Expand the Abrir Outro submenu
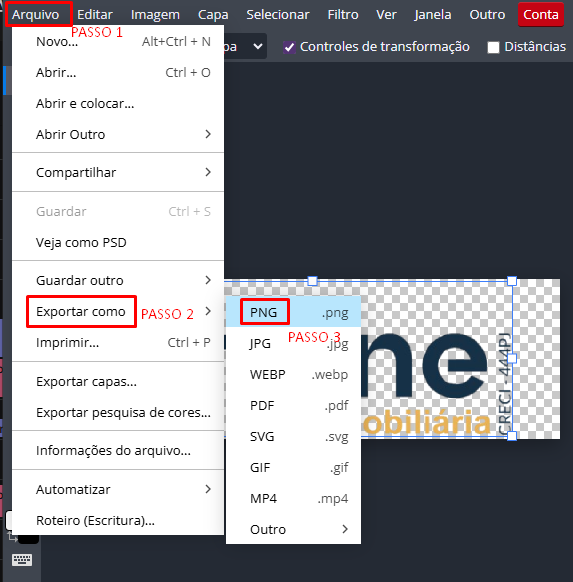The width and height of the screenshot is (573, 582). point(118,134)
